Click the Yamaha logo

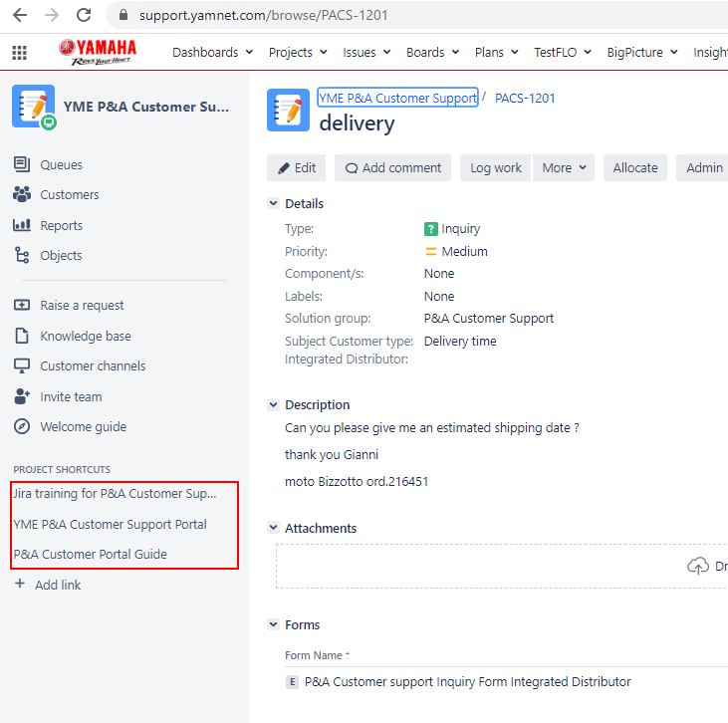[98, 52]
